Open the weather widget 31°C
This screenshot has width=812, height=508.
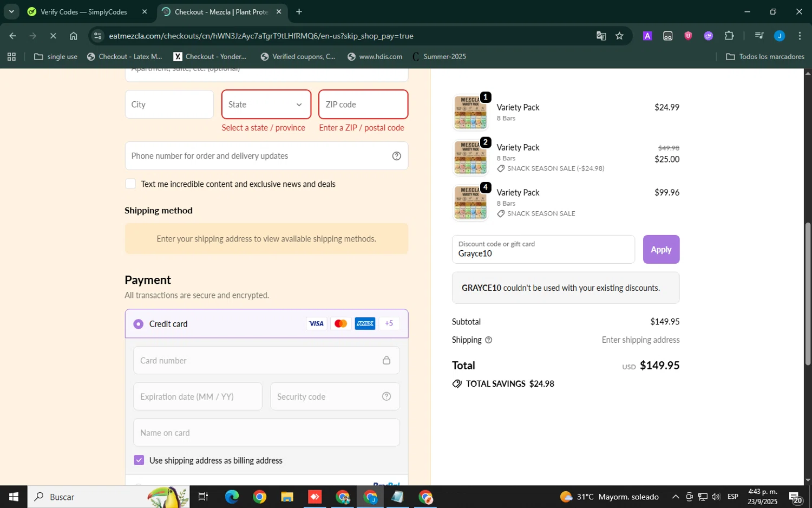coord(610,497)
